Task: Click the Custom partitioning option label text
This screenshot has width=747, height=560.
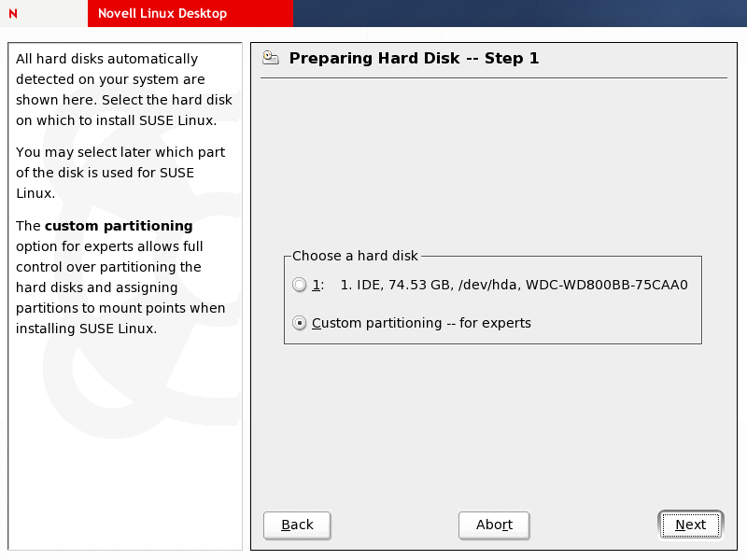Action: (421, 323)
